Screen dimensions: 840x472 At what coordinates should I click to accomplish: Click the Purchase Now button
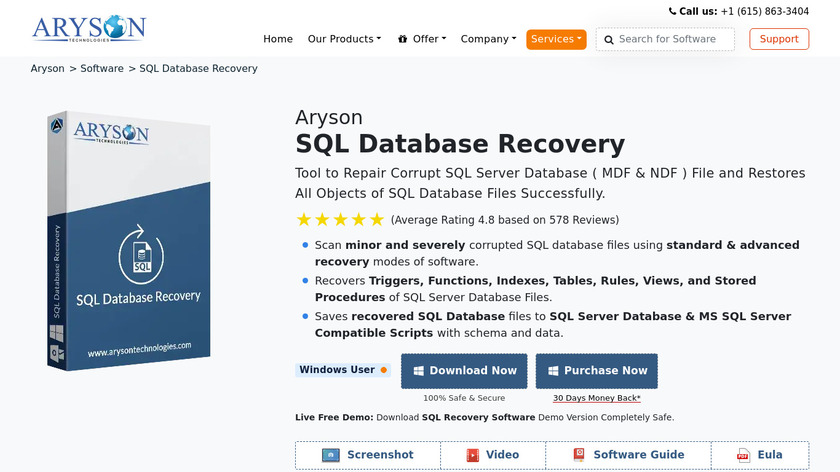(597, 371)
